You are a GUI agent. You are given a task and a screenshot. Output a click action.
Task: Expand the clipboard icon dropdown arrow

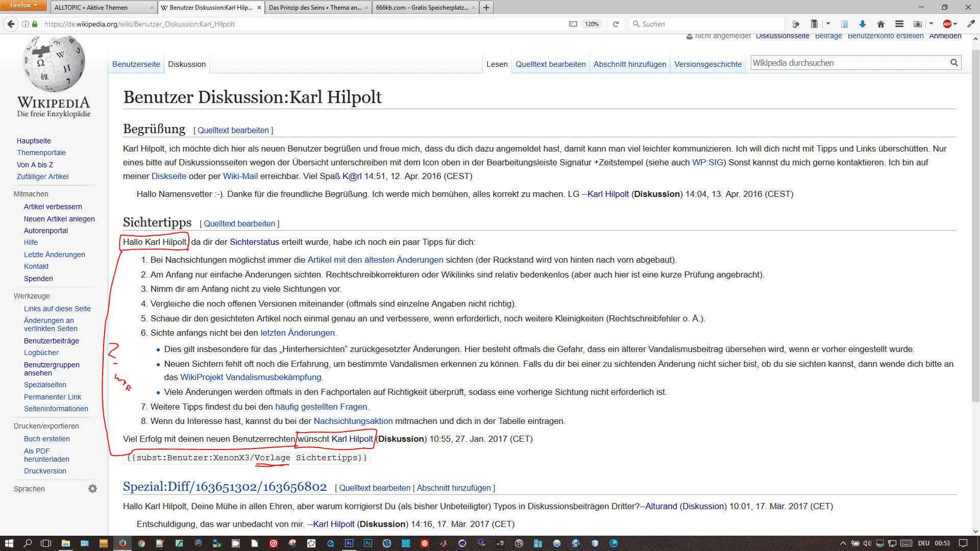point(828,24)
